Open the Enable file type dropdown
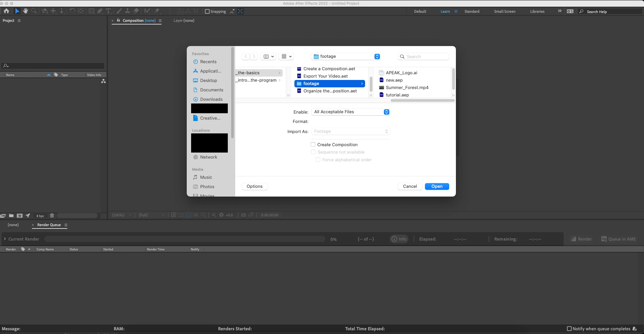 click(351, 112)
